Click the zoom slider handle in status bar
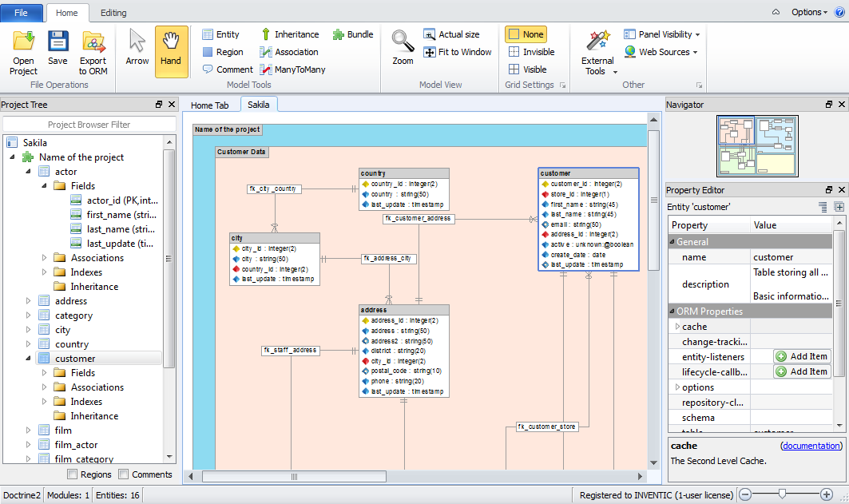Image resolution: width=849 pixels, height=504 pixels. pos(783,494)
